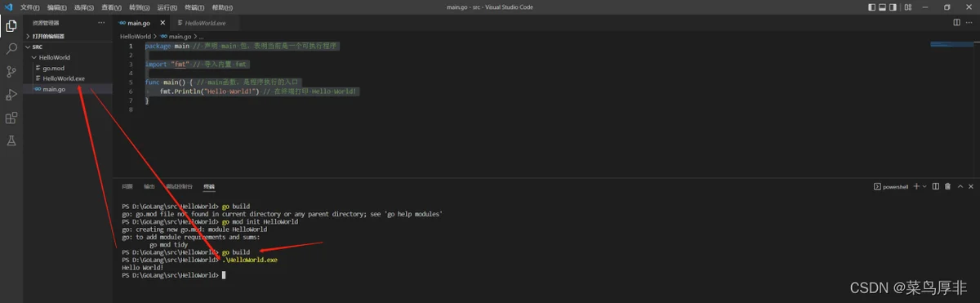Collapse the HelloWorld folder in explorer
The width and height of the screenshot is (980, 303).
(x=68, y=57)
